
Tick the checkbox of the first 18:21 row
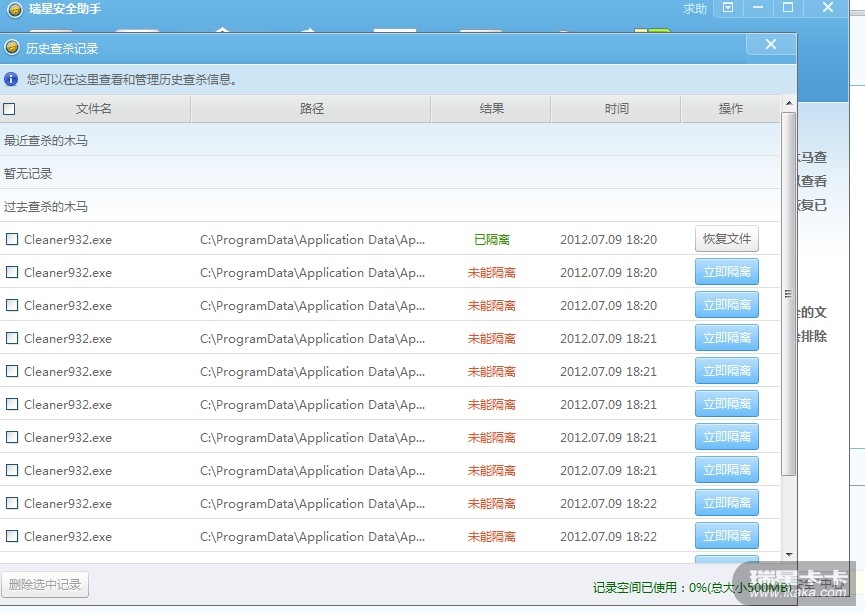[x=12, y=338]
